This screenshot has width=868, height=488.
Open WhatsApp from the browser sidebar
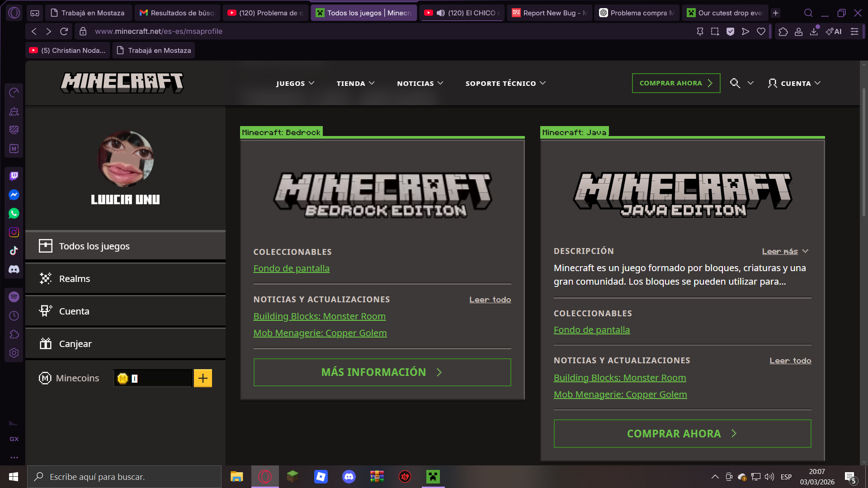click(x=14, y=213)
